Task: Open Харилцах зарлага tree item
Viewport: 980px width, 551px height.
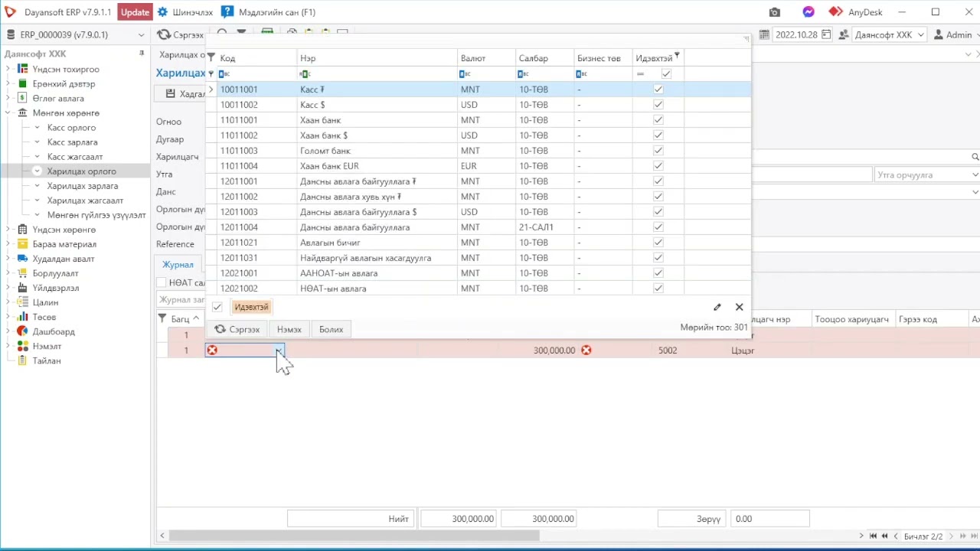Action: click(83, 186)
